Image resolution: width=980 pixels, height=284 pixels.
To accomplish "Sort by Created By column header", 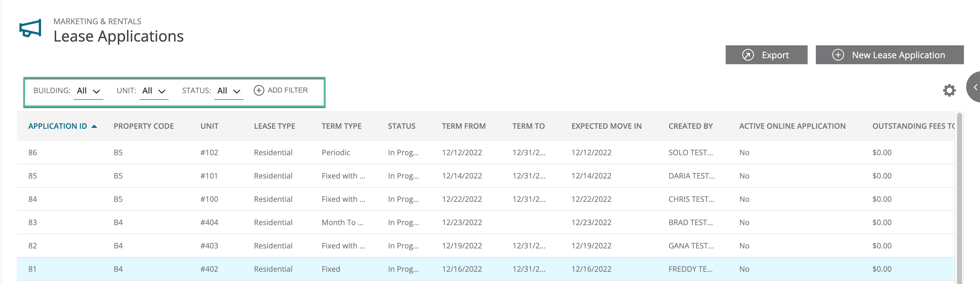I will (x=690, y=126).
